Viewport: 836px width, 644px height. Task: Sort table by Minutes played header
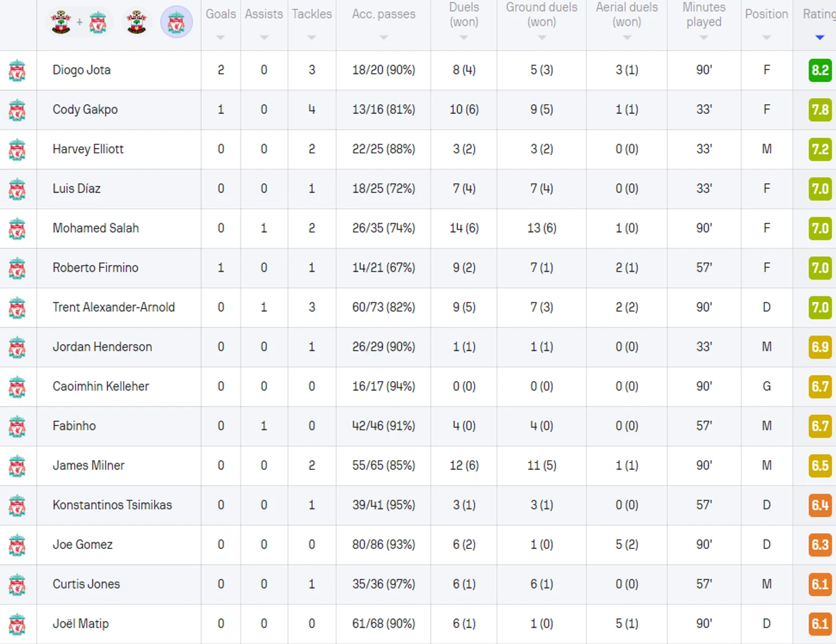(704, 14)
